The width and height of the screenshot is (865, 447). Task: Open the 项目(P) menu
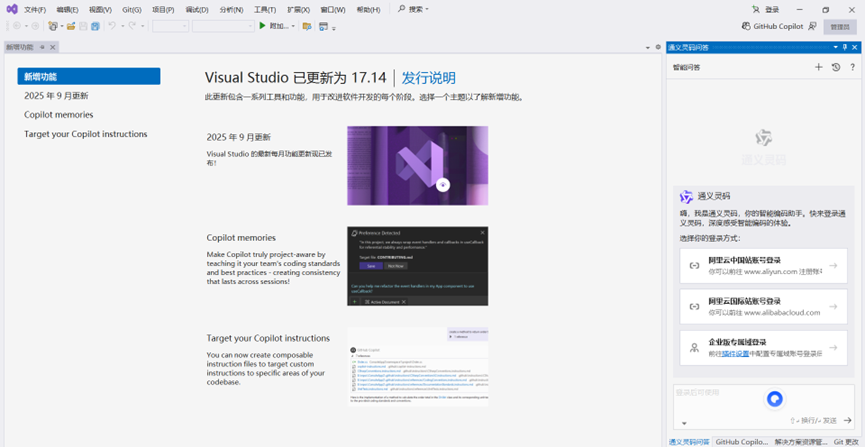[163, 10]
